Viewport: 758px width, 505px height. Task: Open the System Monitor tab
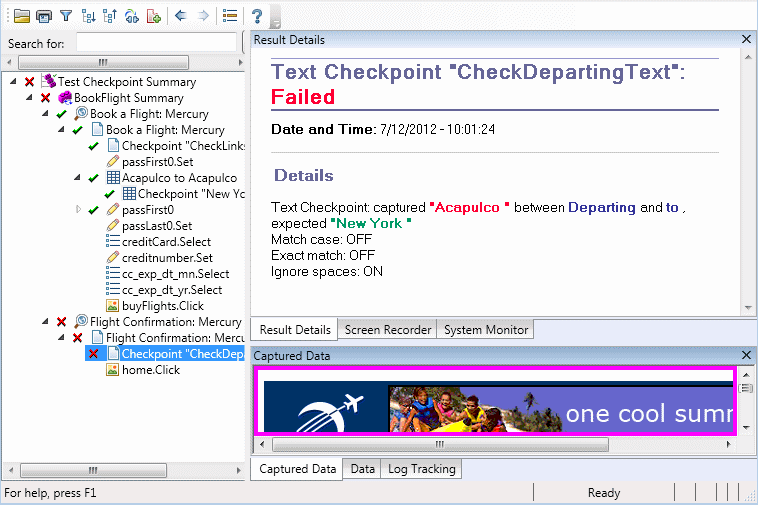point(486,330)
